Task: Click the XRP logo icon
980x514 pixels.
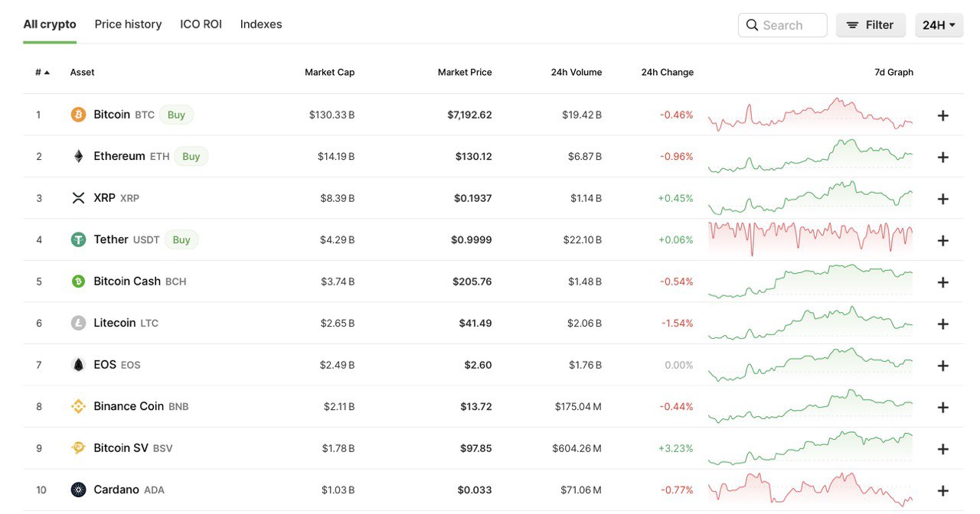Action: [78, 198]
